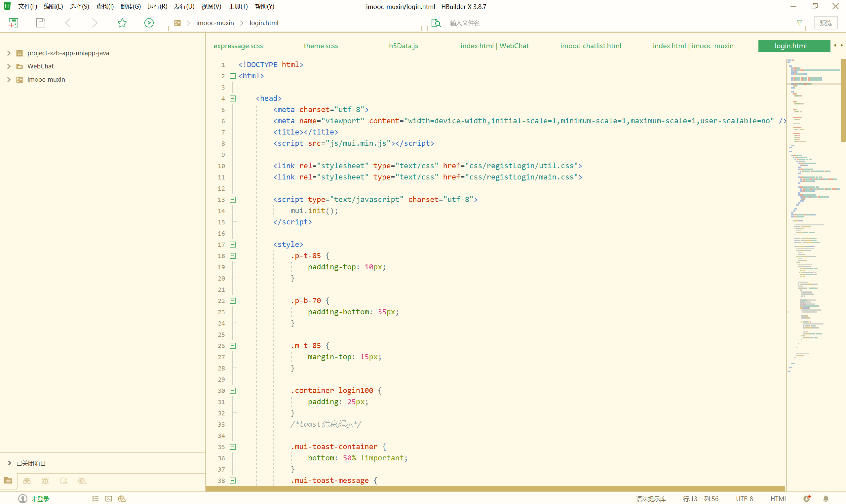Image resolution: width=846 pixels, height=504 pixels.
Task: Click the HBuilder logo icon
Action: click(7, 6)
